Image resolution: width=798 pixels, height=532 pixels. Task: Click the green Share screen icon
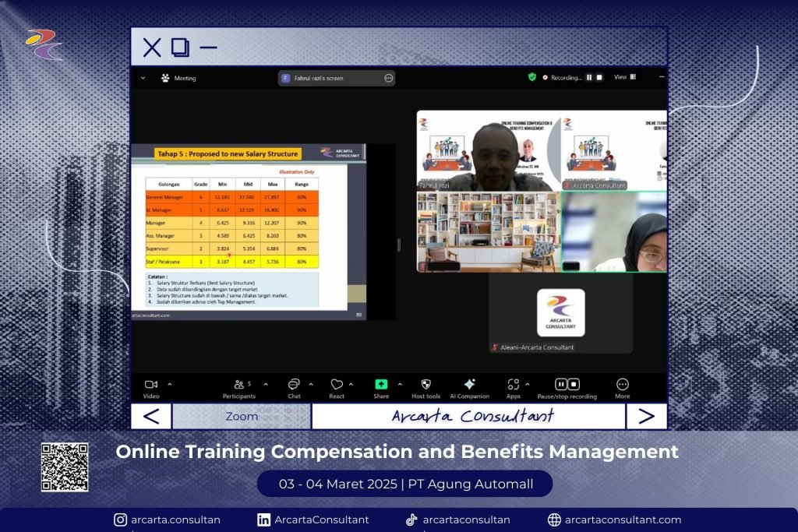(x=381, y=385)
